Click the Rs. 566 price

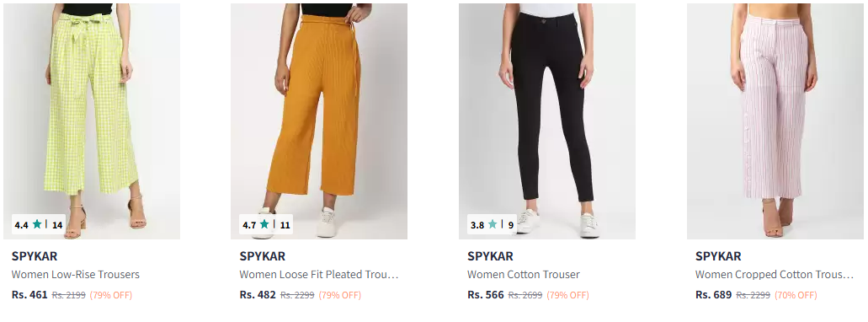tap(486, 295)
